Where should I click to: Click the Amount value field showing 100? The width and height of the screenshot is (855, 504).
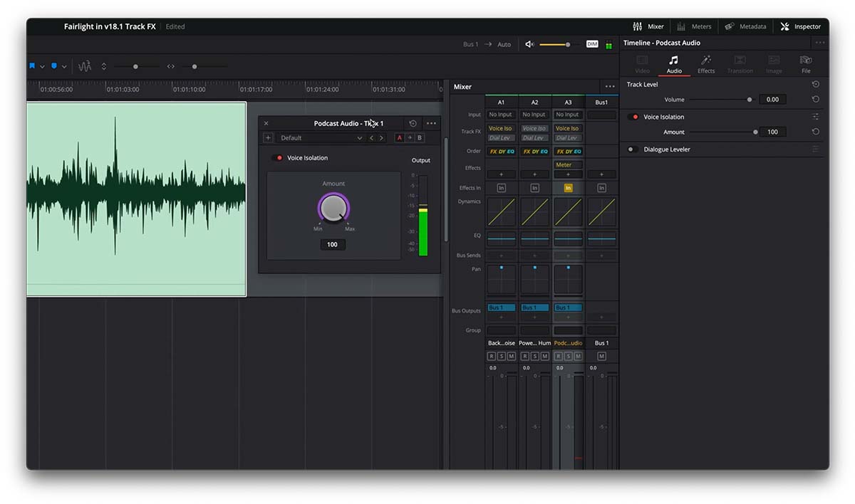pos(332,244)
